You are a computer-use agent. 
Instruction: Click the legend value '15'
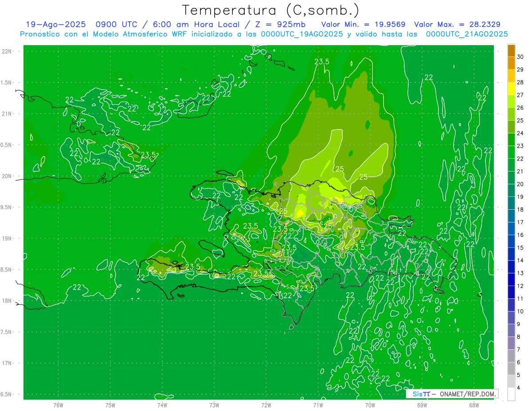coord(520,247)
